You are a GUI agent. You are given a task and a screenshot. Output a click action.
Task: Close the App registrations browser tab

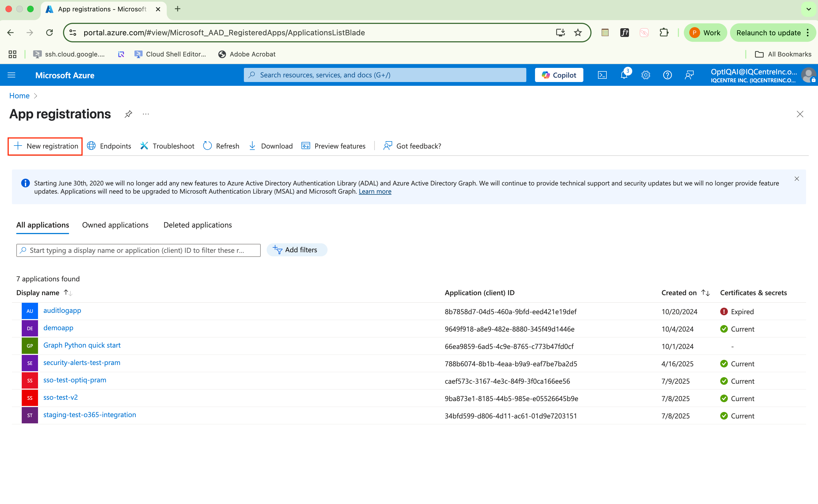click(x=158, y=9)
